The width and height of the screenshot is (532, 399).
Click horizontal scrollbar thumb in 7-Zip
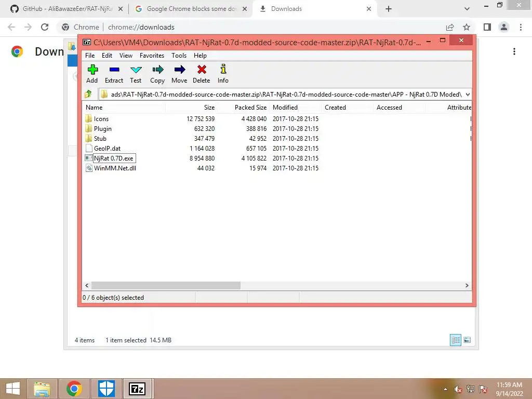click(166, 286)
